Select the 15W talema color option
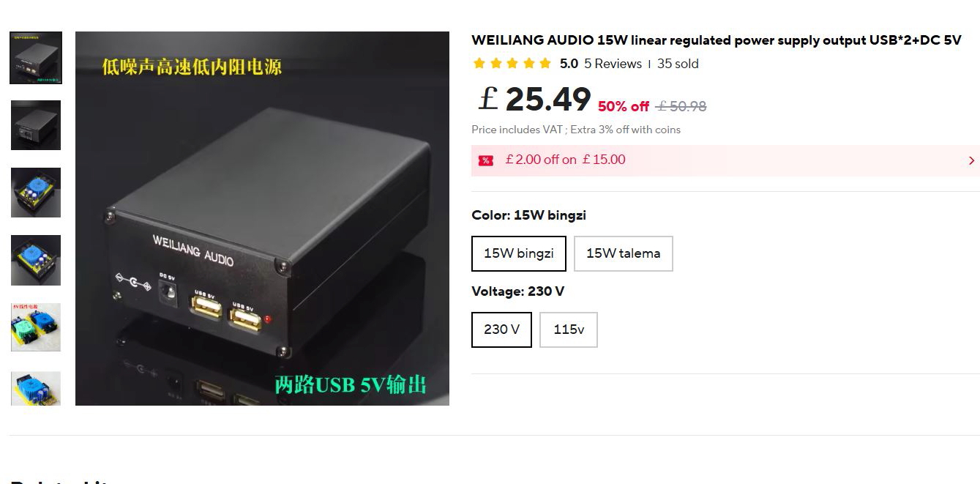The width and height of the screenshot is (980, 484). coord(623,253)
